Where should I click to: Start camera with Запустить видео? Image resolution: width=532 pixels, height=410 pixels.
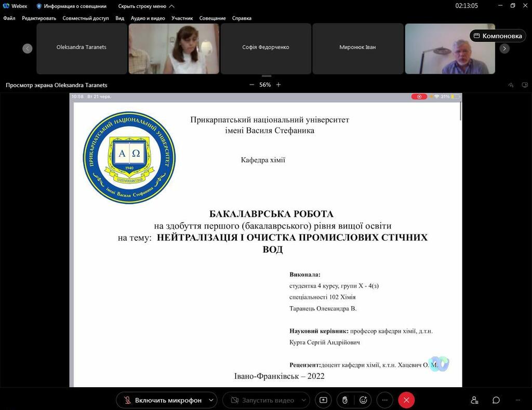tap(262, 400)
